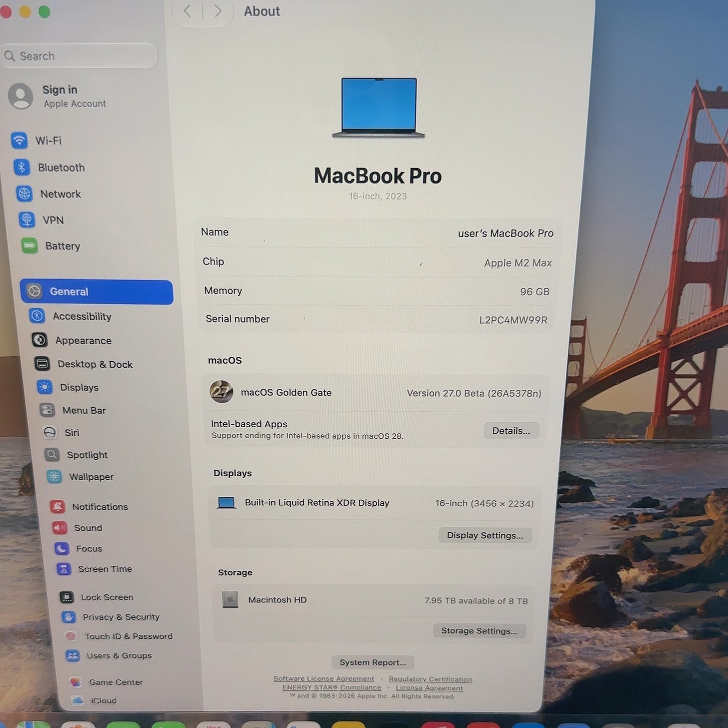Screen dimensions: 728x728
Task: Click the 96 GB memory value
Action: pyautogui.click(x=535, y=292)
